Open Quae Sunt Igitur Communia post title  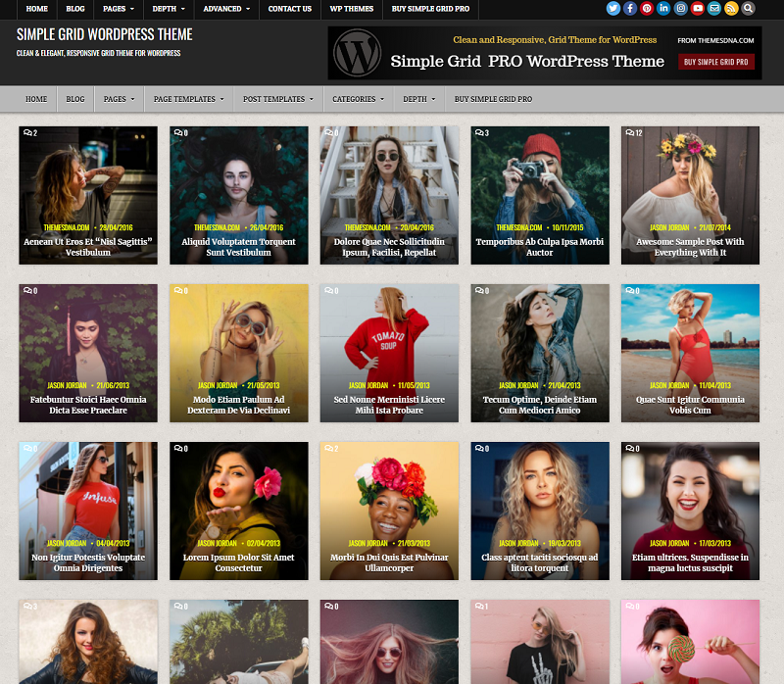(690, 405)
